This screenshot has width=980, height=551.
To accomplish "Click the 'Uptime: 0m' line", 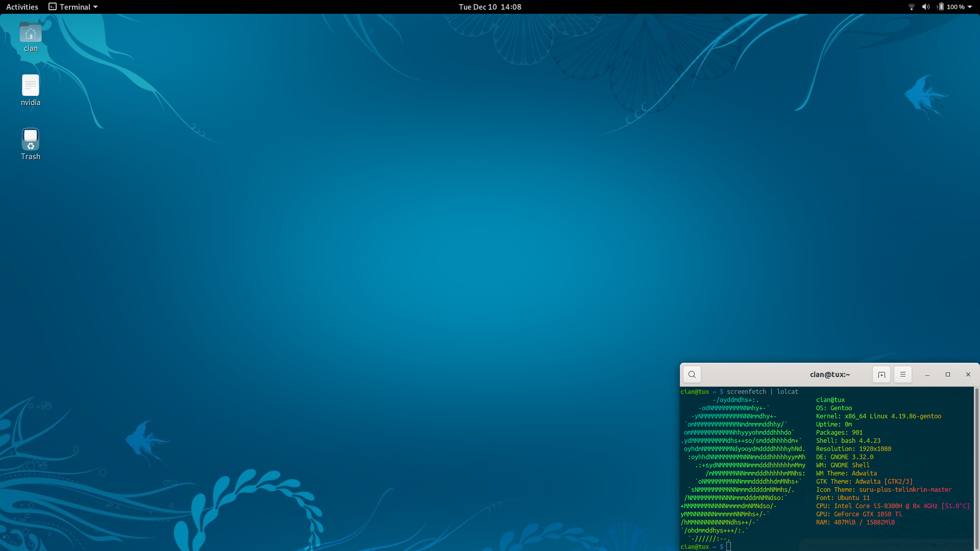I will (834, 424).
